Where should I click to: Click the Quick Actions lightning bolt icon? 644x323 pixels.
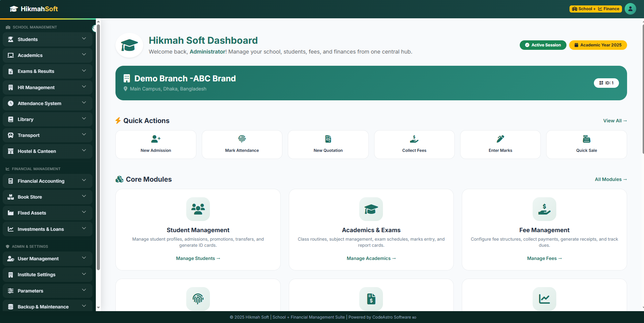point(118,121)
